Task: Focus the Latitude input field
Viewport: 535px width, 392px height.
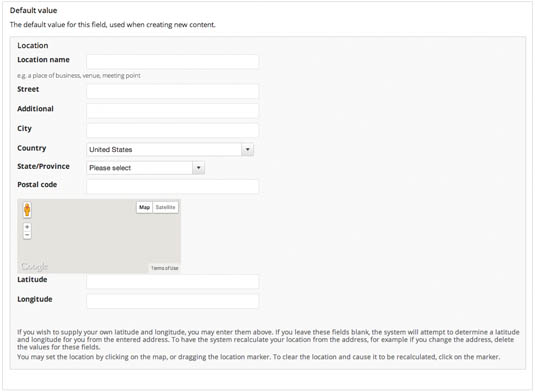Action: tap(172, 282)
